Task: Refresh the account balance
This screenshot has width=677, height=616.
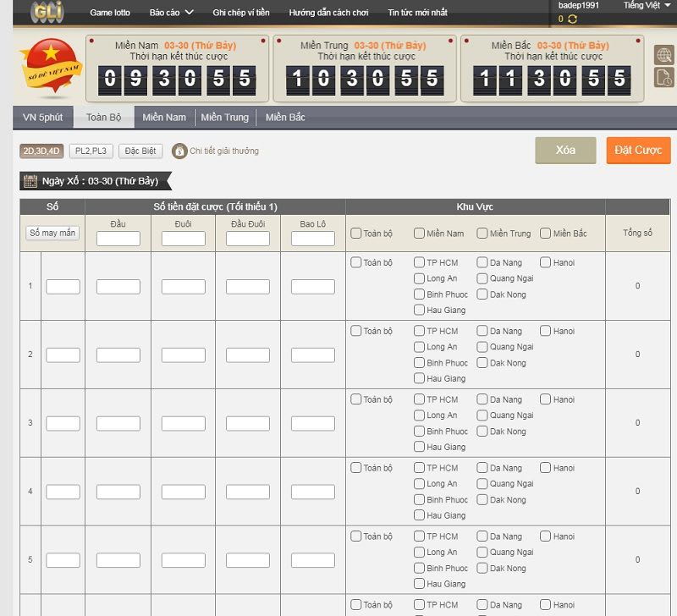Action: [573, 19]
